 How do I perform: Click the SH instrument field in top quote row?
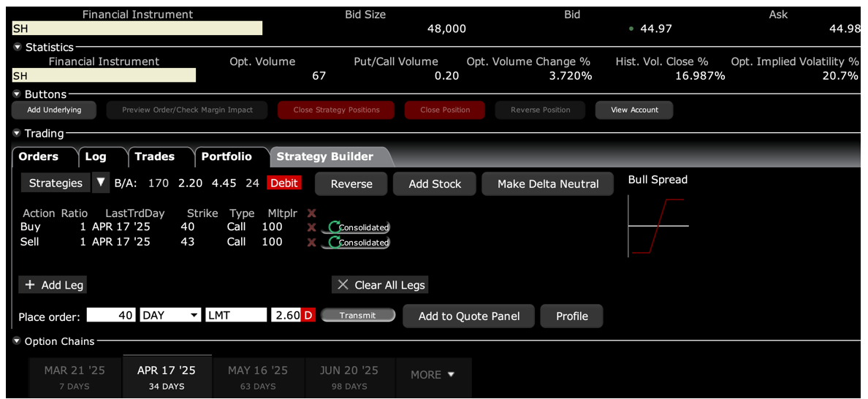coord(137,28)
